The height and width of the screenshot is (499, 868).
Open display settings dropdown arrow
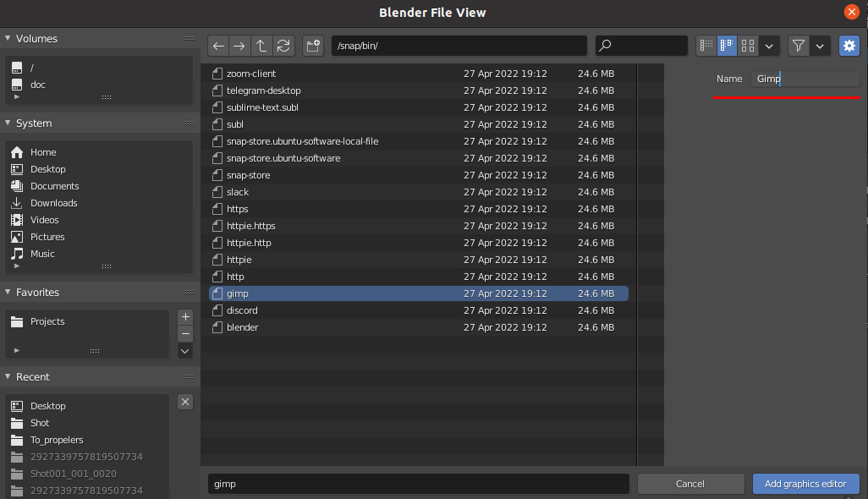click(x=769, y=46)
